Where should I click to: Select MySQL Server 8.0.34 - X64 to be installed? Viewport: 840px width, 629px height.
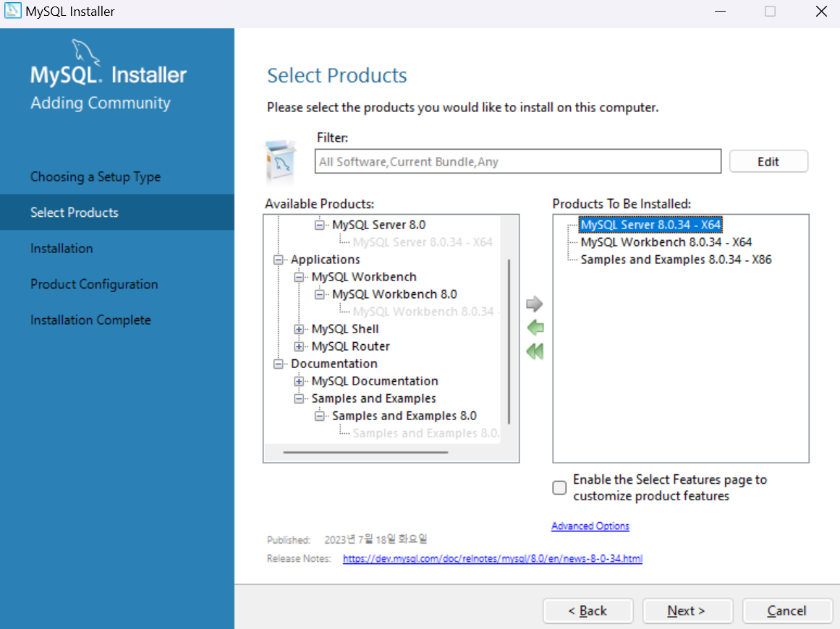click(x=651, y=225)
